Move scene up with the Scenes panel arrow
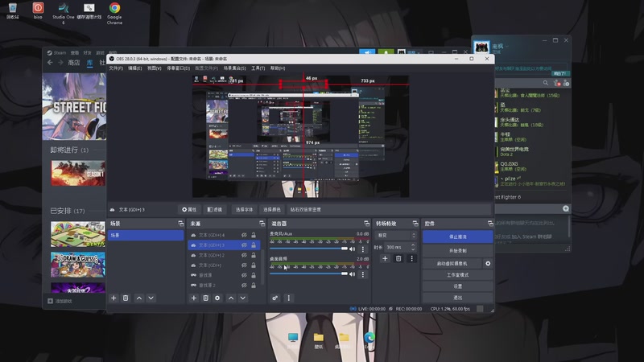Screen dimensions: 644x362 tap(139, 298)
